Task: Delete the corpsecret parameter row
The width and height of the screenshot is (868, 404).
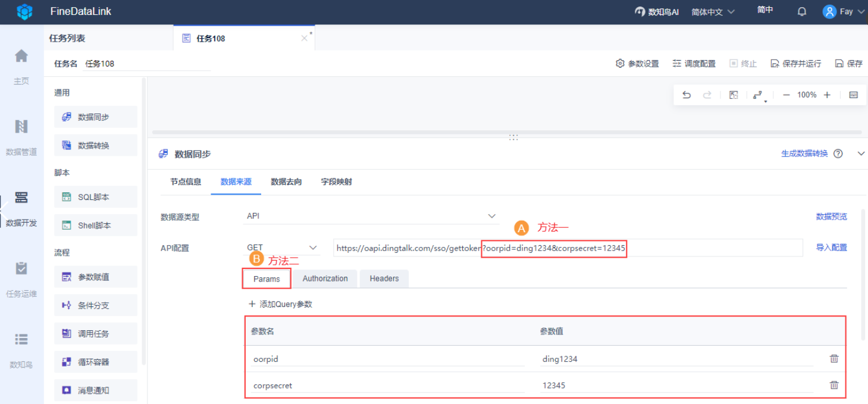Action: pos(834,385)
